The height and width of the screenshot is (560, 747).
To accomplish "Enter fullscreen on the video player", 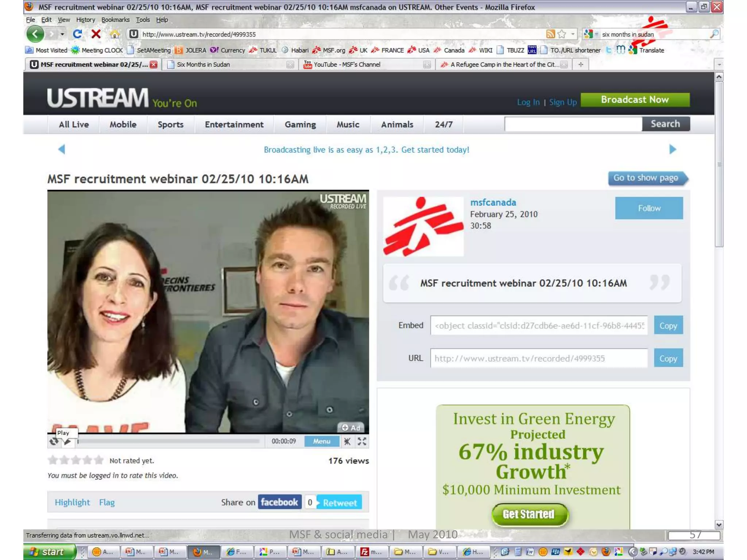I will click(x=362, y=442).
